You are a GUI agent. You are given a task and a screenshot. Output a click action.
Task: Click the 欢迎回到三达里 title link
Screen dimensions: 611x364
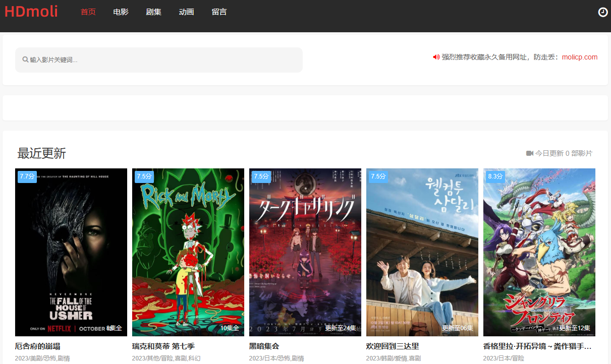click(x=393, y=346)
